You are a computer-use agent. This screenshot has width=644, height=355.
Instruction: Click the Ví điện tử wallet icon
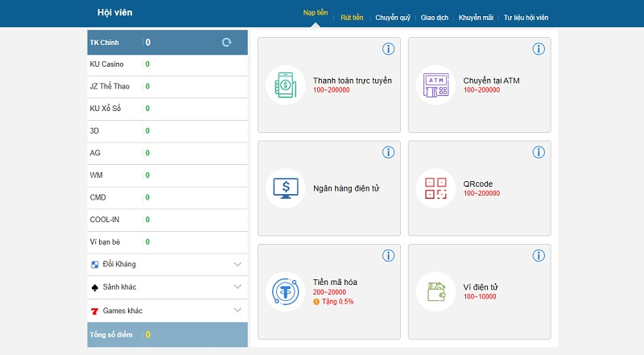[x=436, y=291]
